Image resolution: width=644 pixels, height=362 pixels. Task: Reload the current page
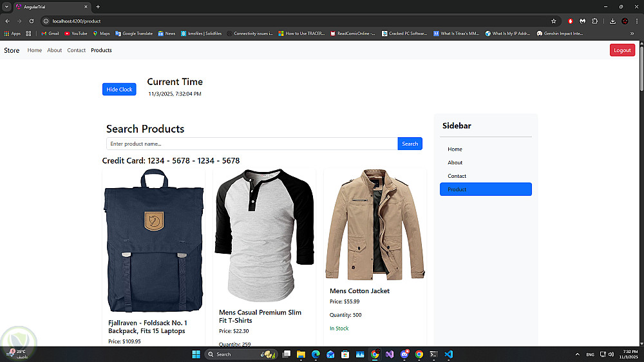[x=32, y=21]
